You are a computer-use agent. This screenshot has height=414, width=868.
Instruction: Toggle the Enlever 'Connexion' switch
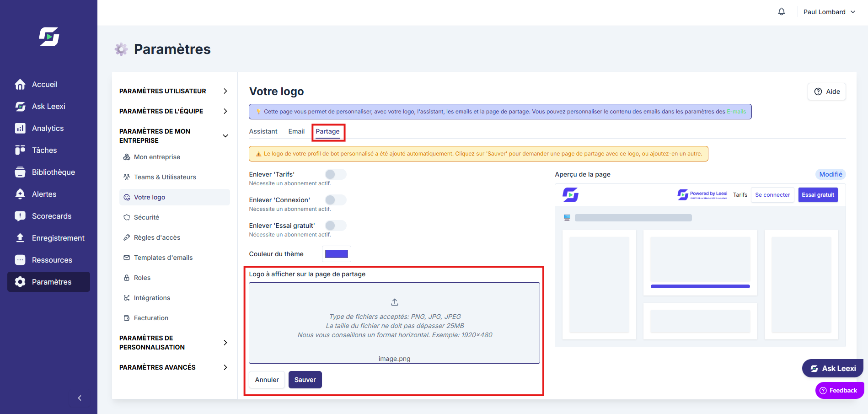(336, 200)
